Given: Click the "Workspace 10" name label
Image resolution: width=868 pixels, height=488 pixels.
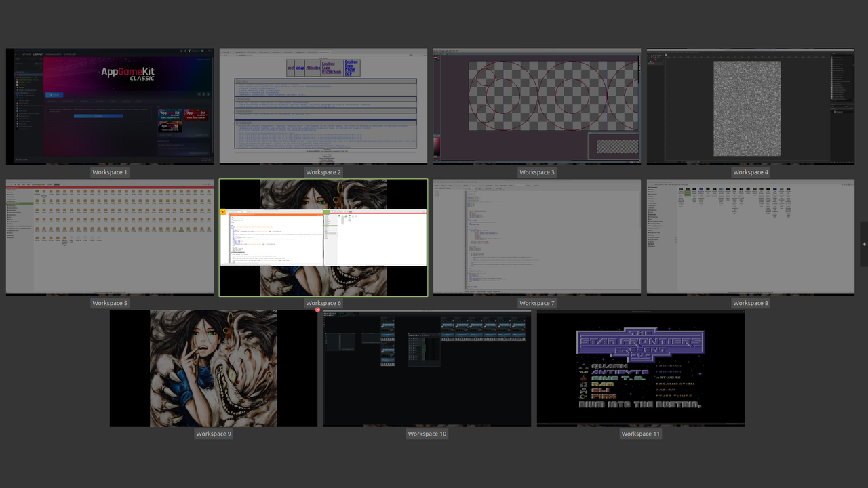Looking at the screenshot, I should [427, 434].
